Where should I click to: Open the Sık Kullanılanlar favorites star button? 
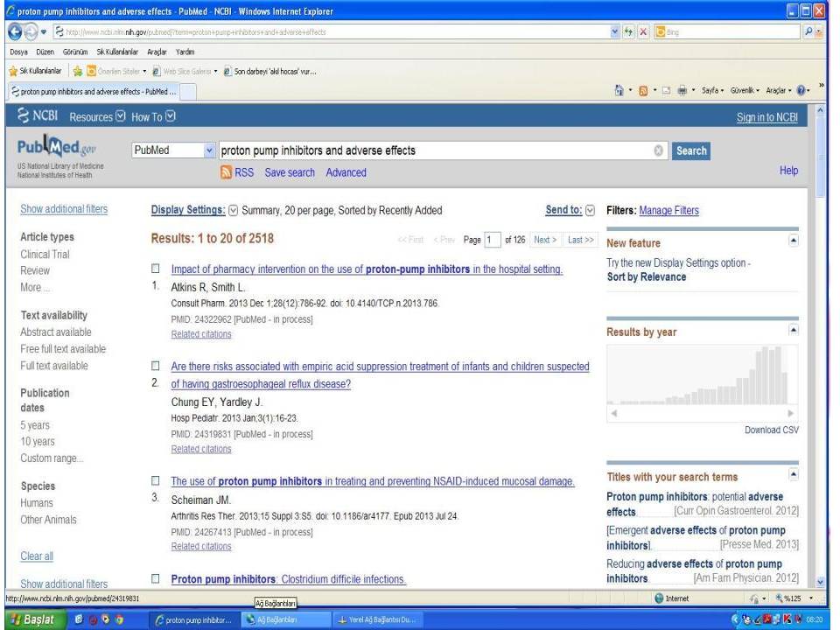click(35, 71)
